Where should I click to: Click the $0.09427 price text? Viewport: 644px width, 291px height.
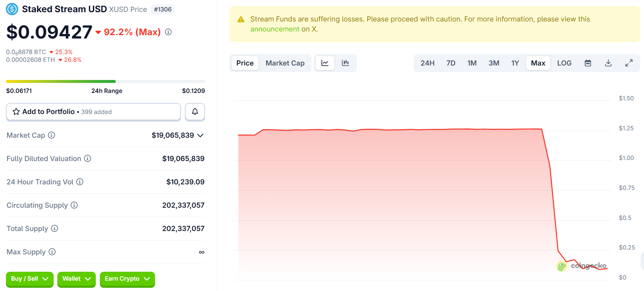click(x=49, y=32)
